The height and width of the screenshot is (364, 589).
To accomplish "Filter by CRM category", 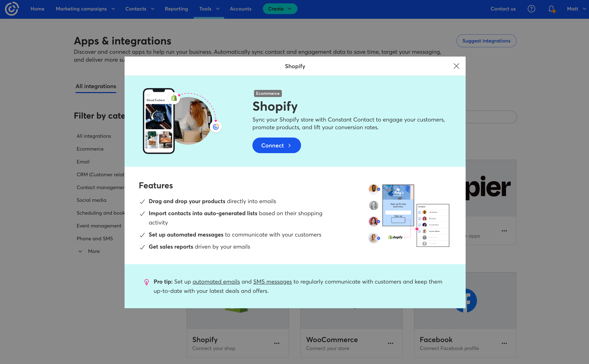I will pyautogui.click(x=100, y=174).
